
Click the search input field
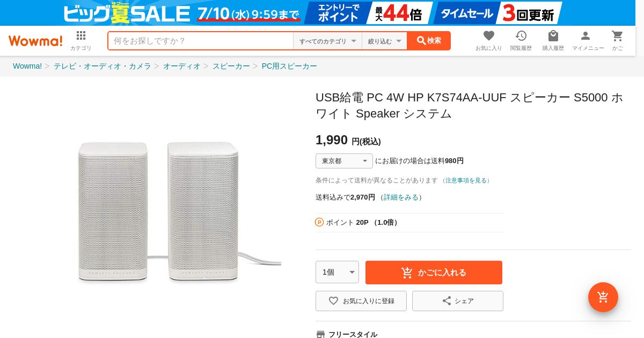click(x=200, y=41)
